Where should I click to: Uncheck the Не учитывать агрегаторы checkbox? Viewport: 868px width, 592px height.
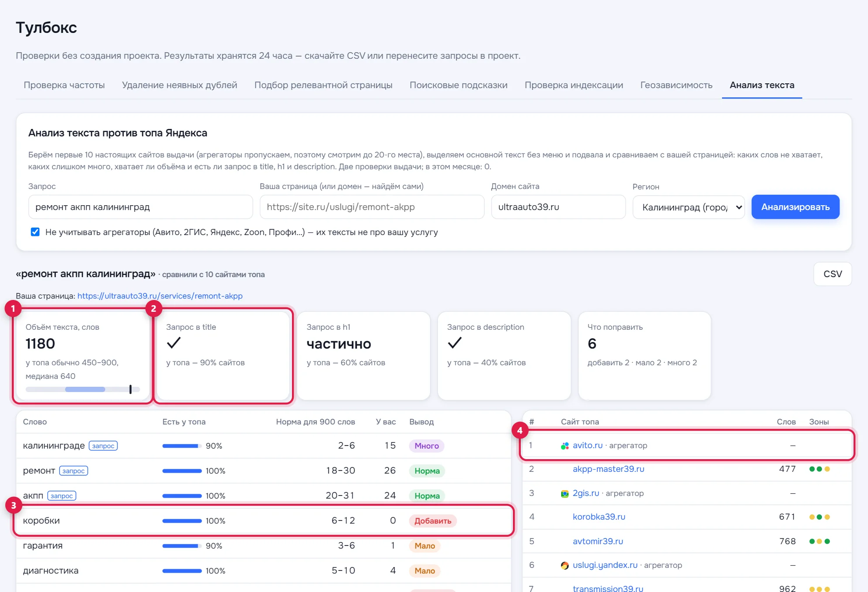35,232
